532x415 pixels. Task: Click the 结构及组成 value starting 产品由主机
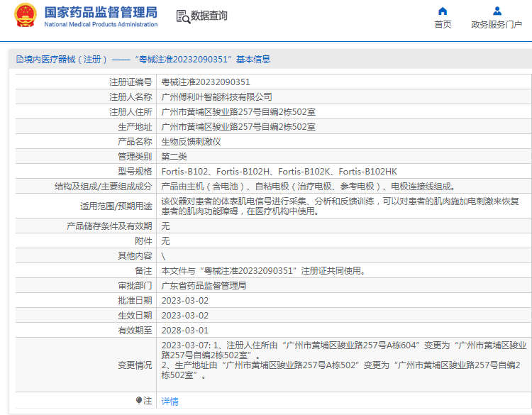309,187
